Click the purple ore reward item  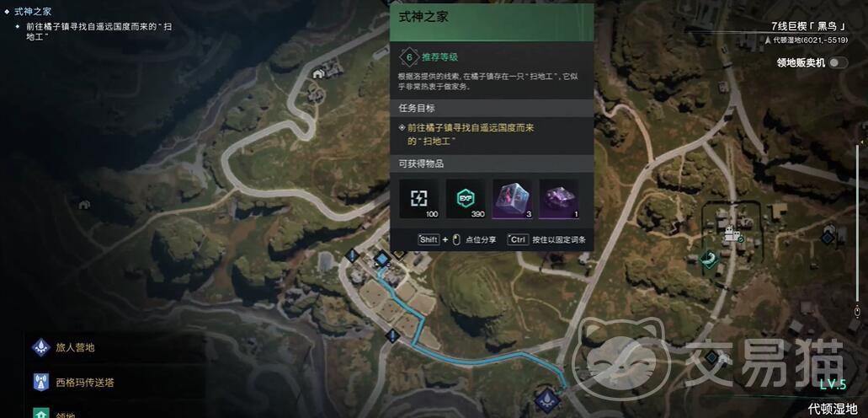click(558, 199)
